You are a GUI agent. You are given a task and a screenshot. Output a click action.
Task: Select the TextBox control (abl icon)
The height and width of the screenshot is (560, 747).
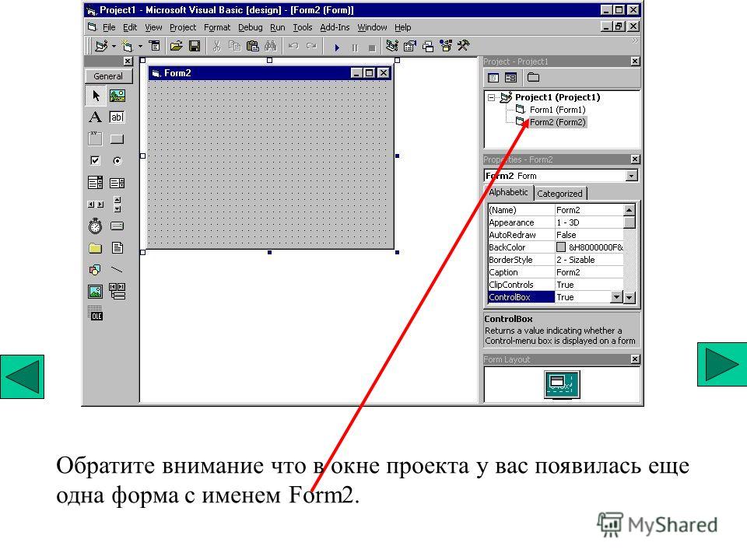pos(117,117)
